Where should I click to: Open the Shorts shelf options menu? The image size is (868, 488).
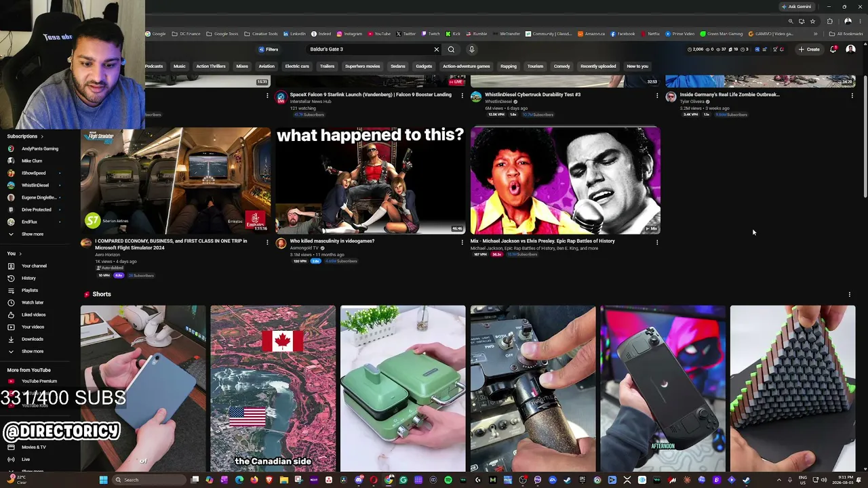coord(850,294)
